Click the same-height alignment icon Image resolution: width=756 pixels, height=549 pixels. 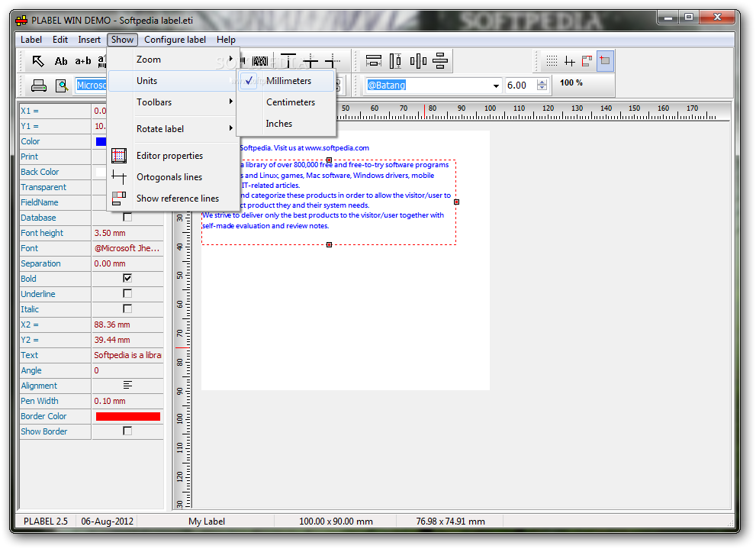coord(395,61)
